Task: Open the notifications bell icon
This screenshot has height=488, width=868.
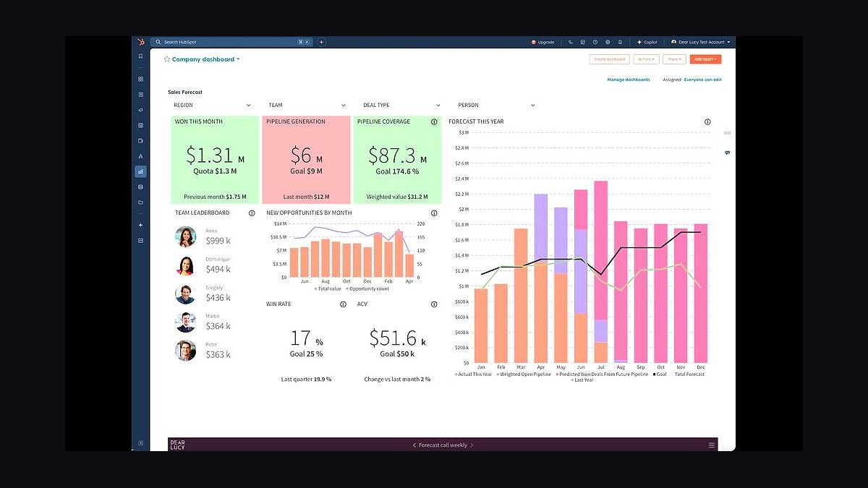Action: pyautogui.click(x=620, y=42)
